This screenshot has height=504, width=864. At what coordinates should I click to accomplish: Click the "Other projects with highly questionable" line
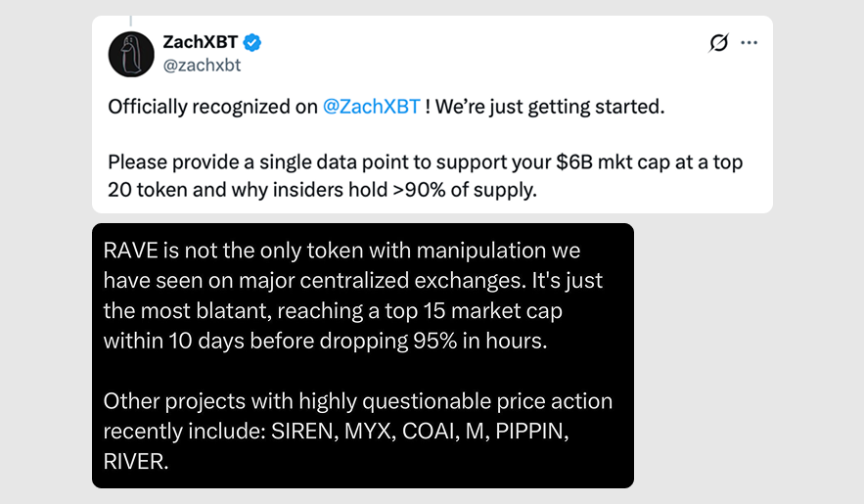(x=357, y=401)
